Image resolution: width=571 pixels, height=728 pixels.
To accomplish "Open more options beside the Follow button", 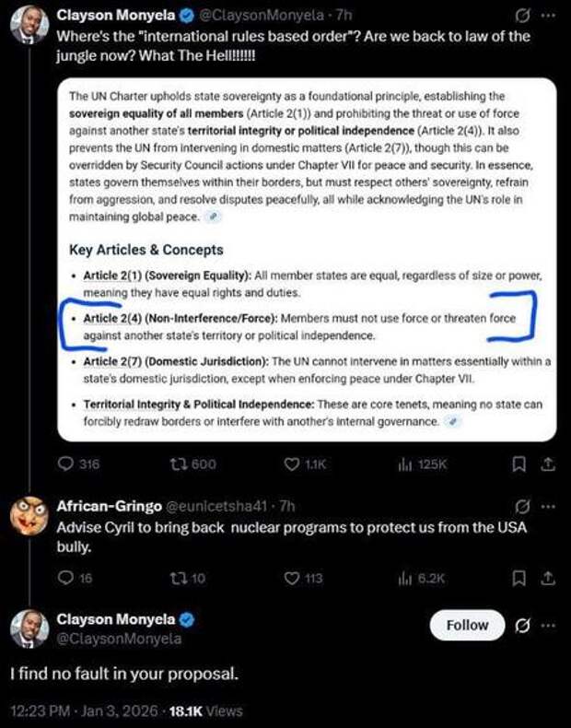I will click(550, 625).
